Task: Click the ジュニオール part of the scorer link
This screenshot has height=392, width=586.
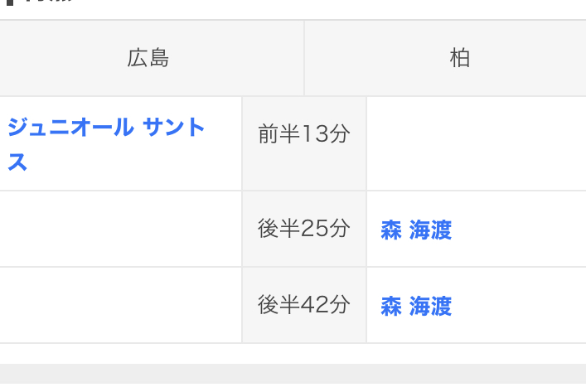Action: click(70, 127)
